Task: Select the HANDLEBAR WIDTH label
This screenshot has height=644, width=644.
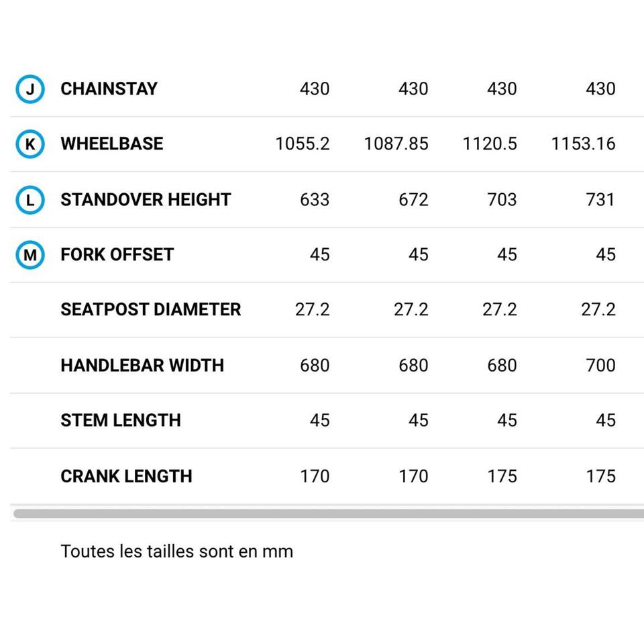Action: 142,366
